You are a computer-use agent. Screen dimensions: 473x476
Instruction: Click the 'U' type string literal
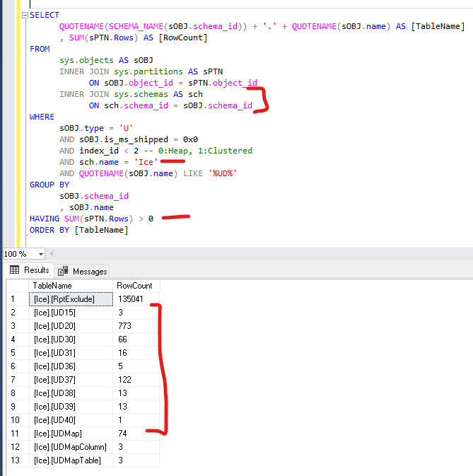pyautogui.click(x=126, y=128)
